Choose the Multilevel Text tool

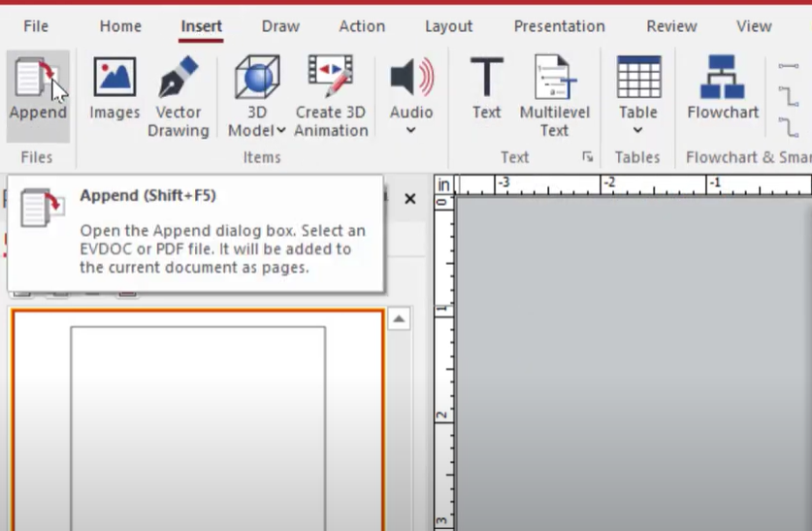pyautogui.click(x=554, y=79)
